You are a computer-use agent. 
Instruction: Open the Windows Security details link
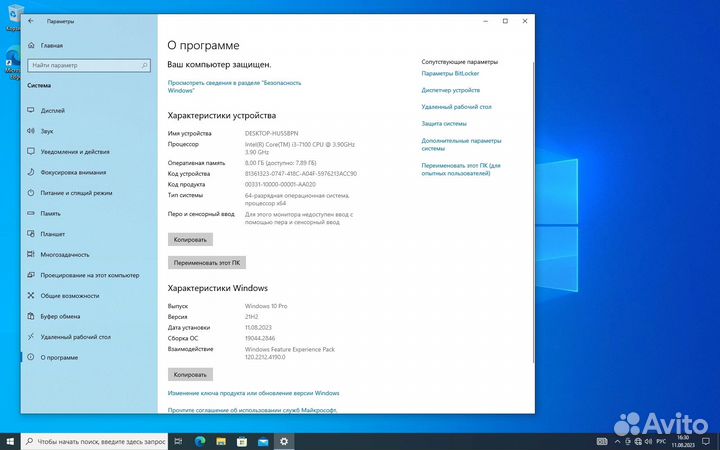click(x=234, y=86)
